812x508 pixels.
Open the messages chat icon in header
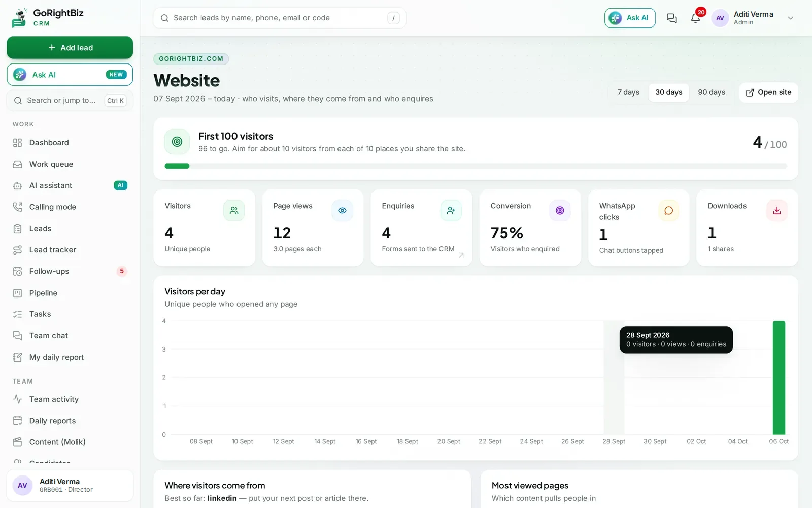[x=671, y=18]
